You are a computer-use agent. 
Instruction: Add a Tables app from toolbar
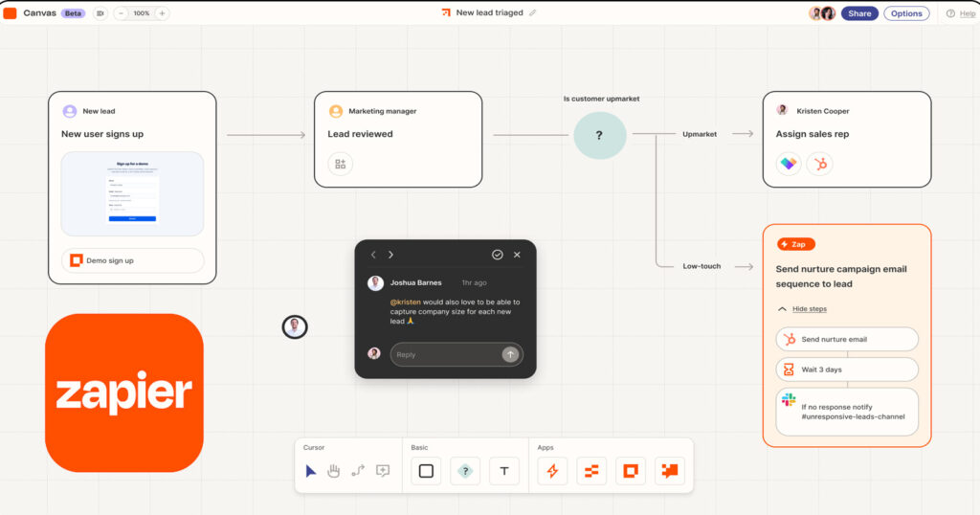(x=591, y=471)
